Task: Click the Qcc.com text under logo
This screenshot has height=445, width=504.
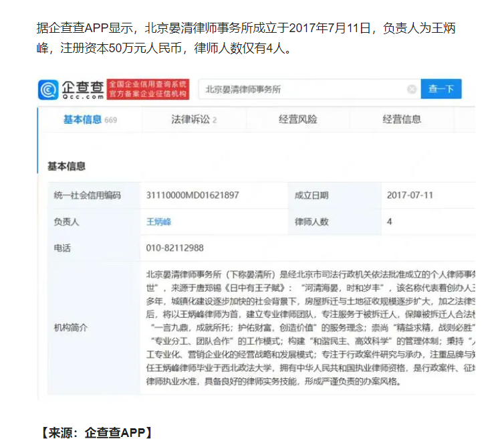Action: [x=83, y=96]
